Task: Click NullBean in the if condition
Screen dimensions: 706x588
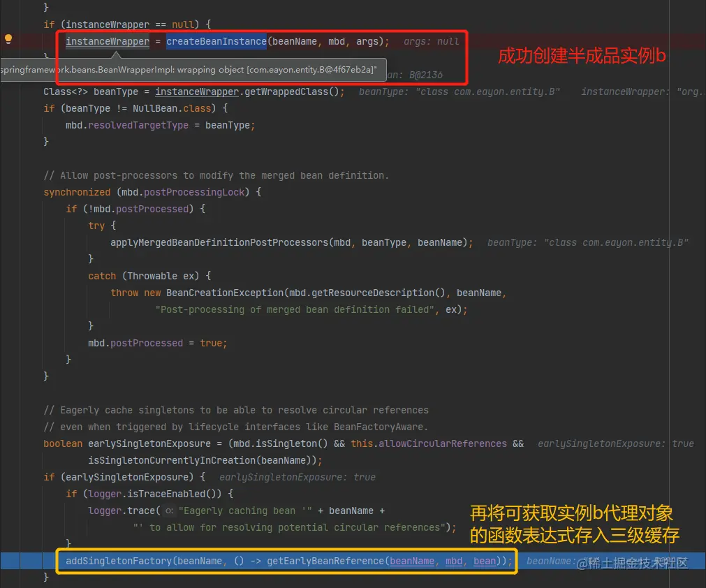Action: click(154, 108)
